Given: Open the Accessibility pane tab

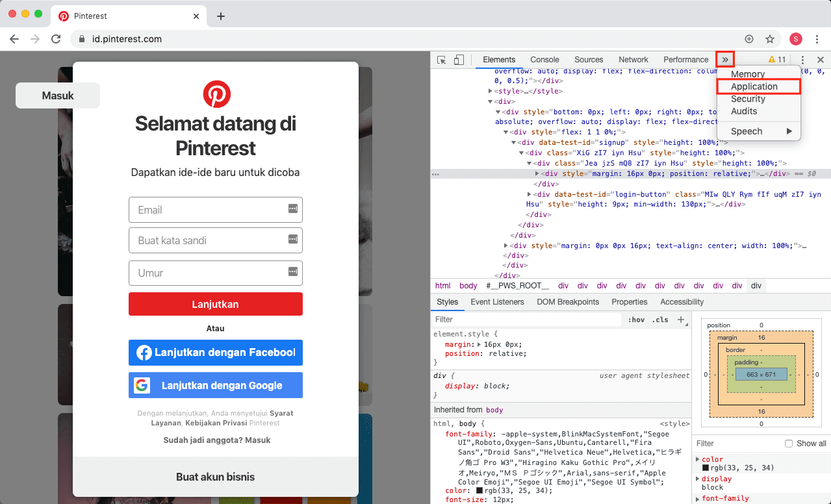Looking at the screenshot, I should [682, 302].
